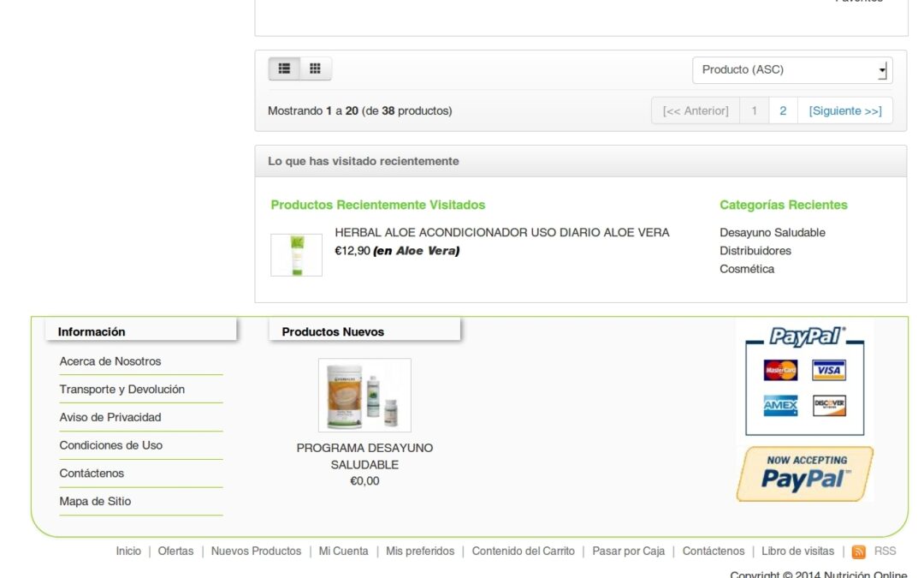Image resolution: width=924 pixels, height=578 pixels.
Task: Open Mi Cuenta in footer menu
Action: [344, 551]
